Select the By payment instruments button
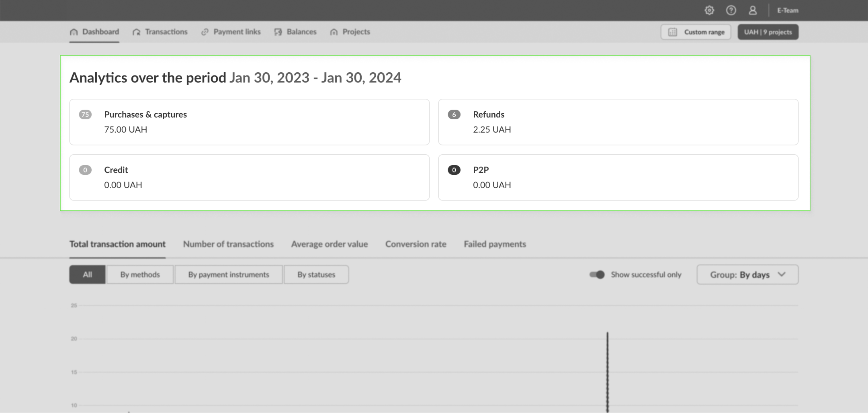Screen dimensions: 868x413 (229, 274)
